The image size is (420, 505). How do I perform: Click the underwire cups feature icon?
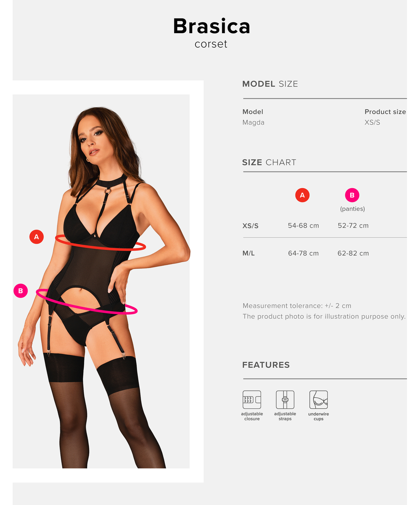(x=319, y=400)
